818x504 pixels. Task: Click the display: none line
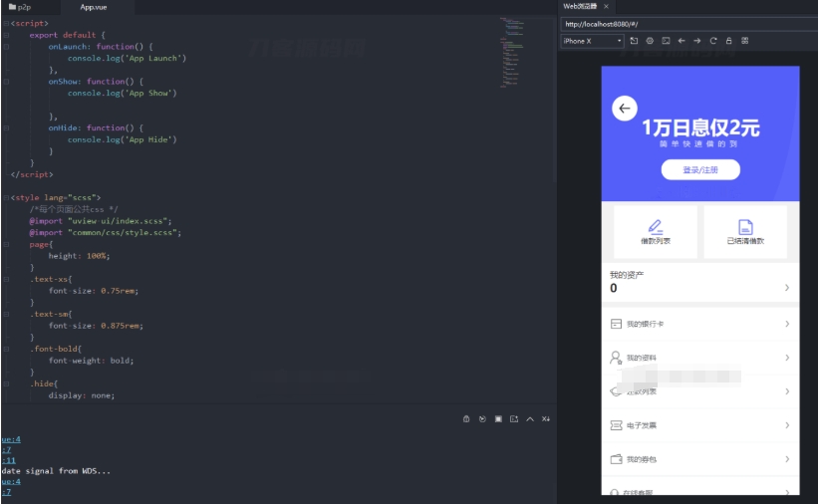(82, 395)
